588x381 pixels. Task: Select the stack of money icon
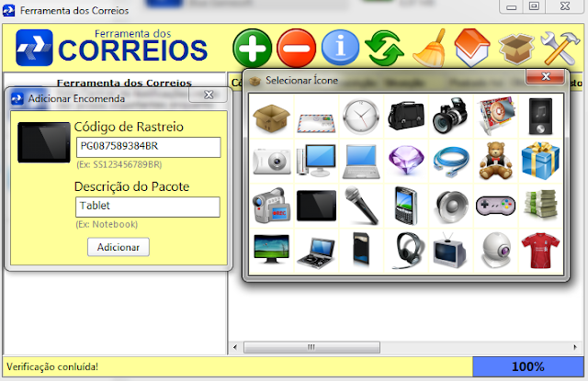click(541, 205)
